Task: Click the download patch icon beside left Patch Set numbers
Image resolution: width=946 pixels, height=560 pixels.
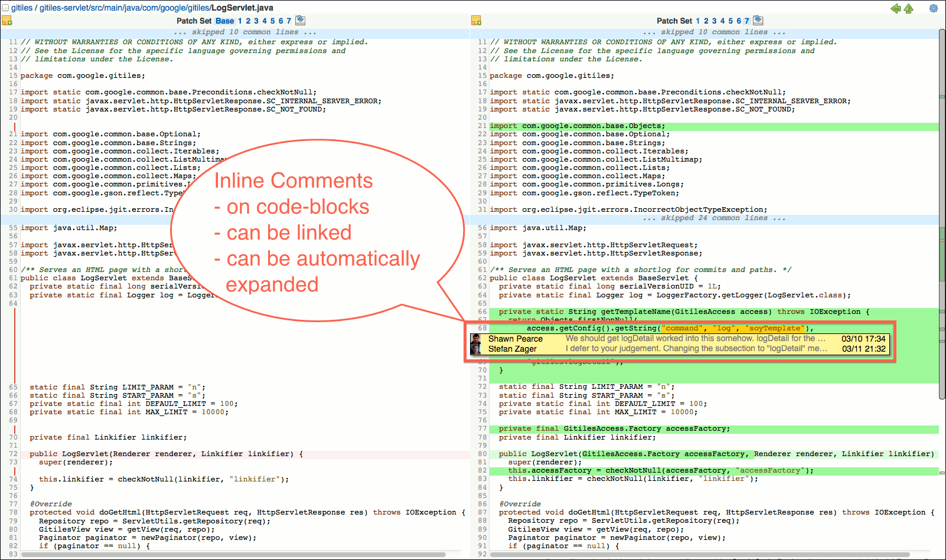Action: tap(300, 19)
